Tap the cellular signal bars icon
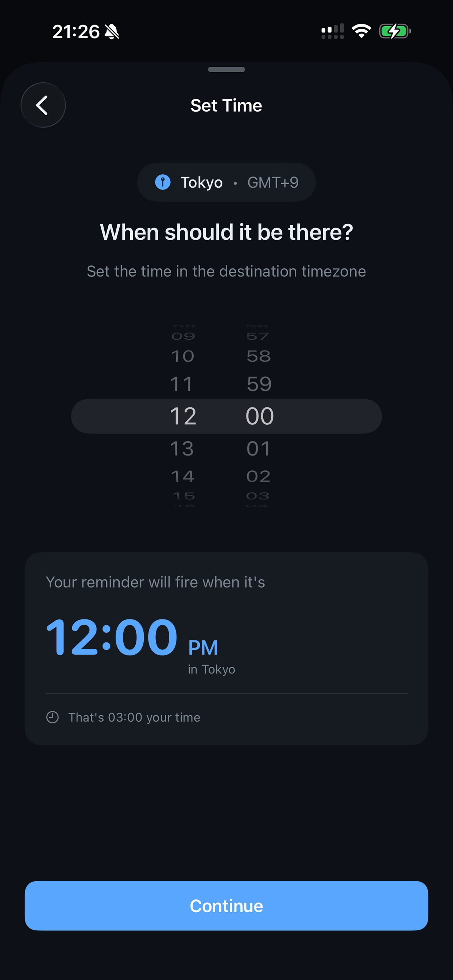The height and width of the screenshot is (980, 453). (332, 31)
